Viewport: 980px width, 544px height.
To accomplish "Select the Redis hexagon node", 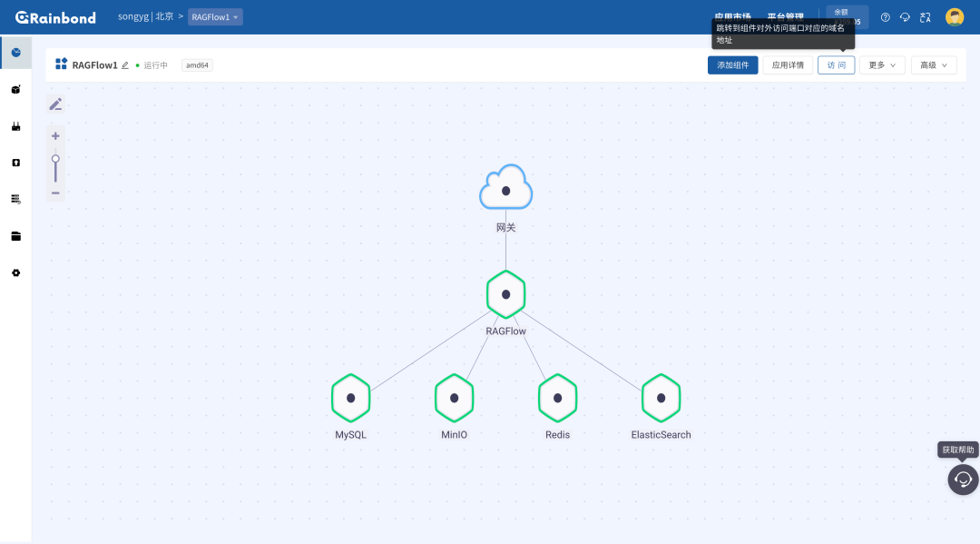I will (557, 399).
